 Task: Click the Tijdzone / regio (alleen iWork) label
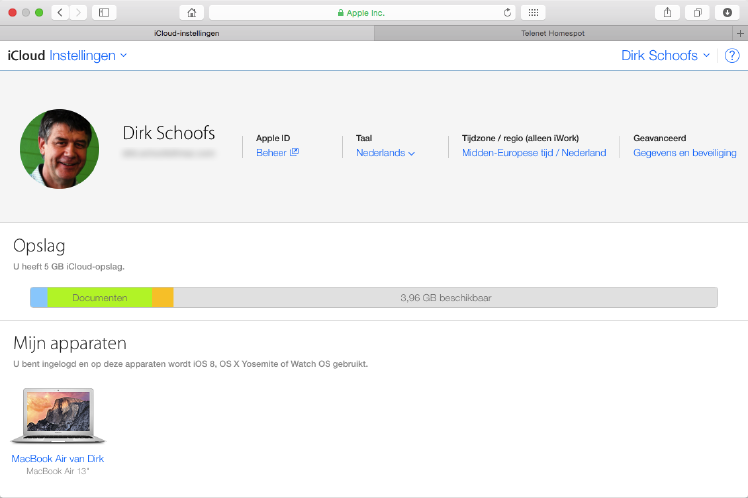click(x=520, y=138)
